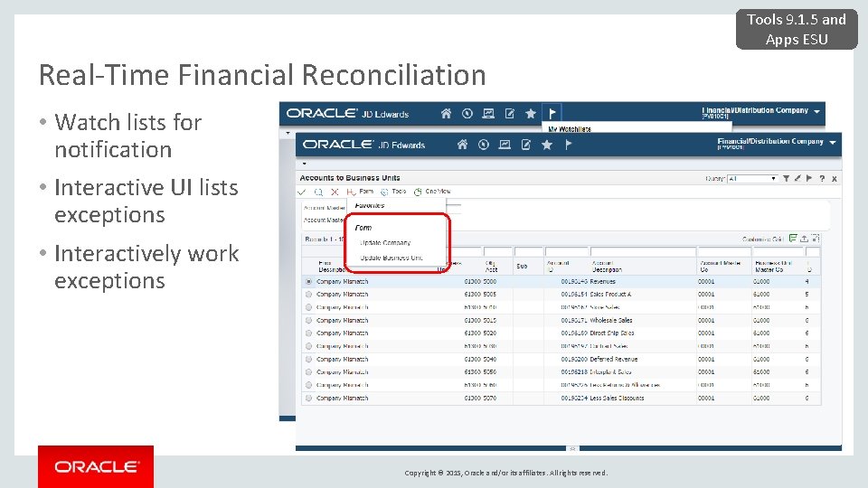The image size is (868, 488).
Task: Expand small arrow below front window header
Action: pyautogui.click(x=305, y=164)
